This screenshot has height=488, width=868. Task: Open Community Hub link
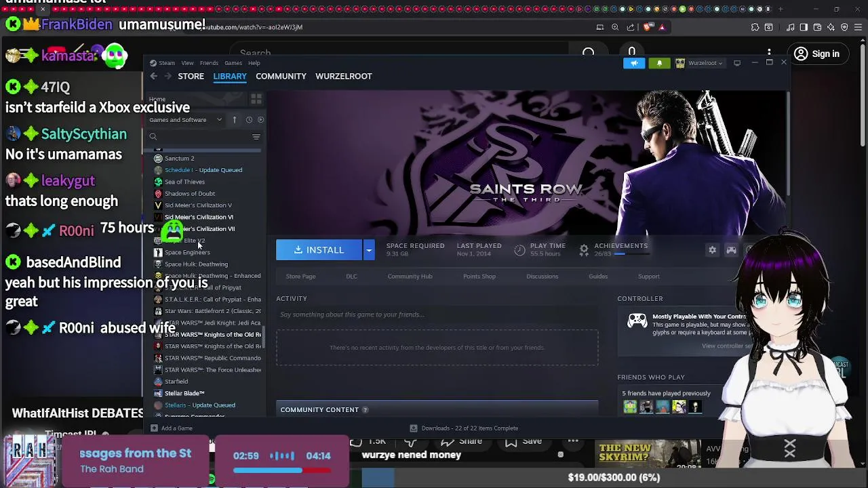click(x=410, y=277)
